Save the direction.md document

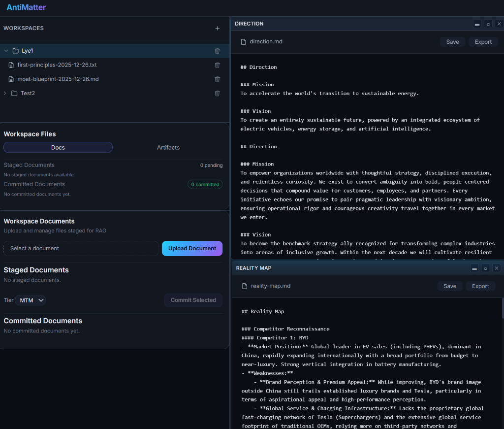[x=452, y=42]
